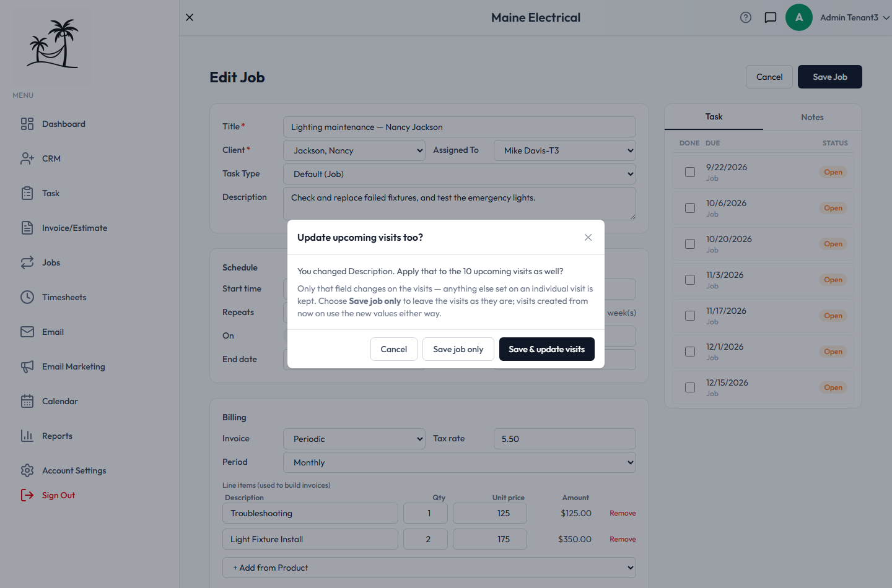This screenshot has width=892, height=588.
Task: Open the Client dropdown showing Jackson, Nancy
Action: point(354,150)
